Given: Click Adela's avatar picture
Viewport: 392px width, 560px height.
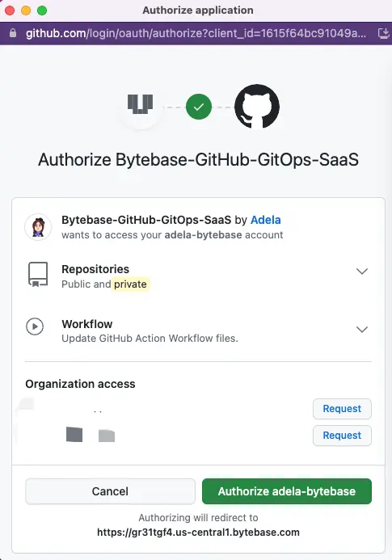Looking at the screenshot, I should pos(38,227).
